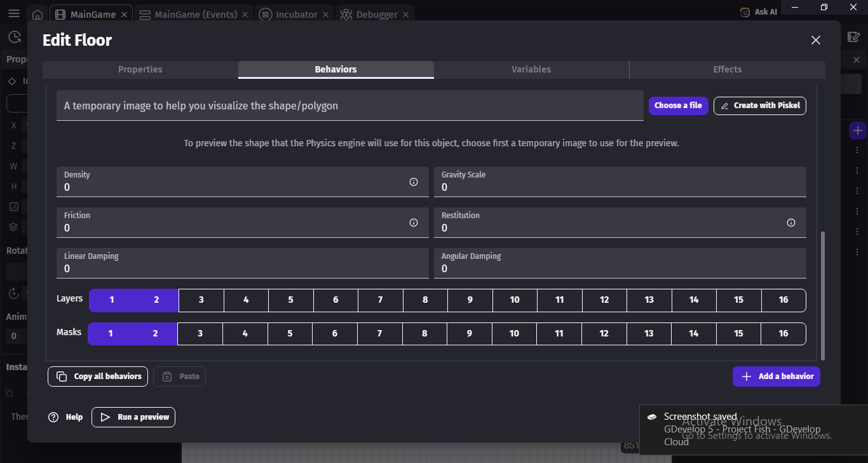This screenshot has height=463, width=868.
Task: Toggle layer 1 in Layers row
Action: (112, 300)
